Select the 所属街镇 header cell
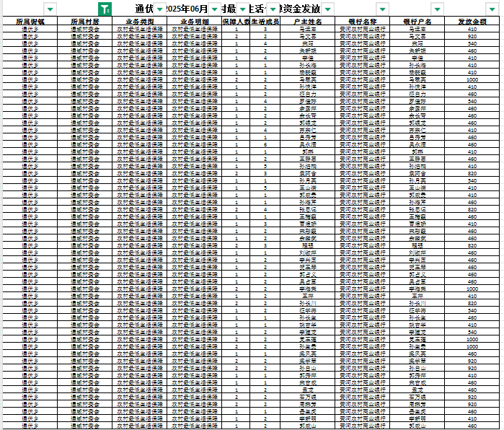Image resolution: width=504 pixels, height=430 pixels. [30, 22]
